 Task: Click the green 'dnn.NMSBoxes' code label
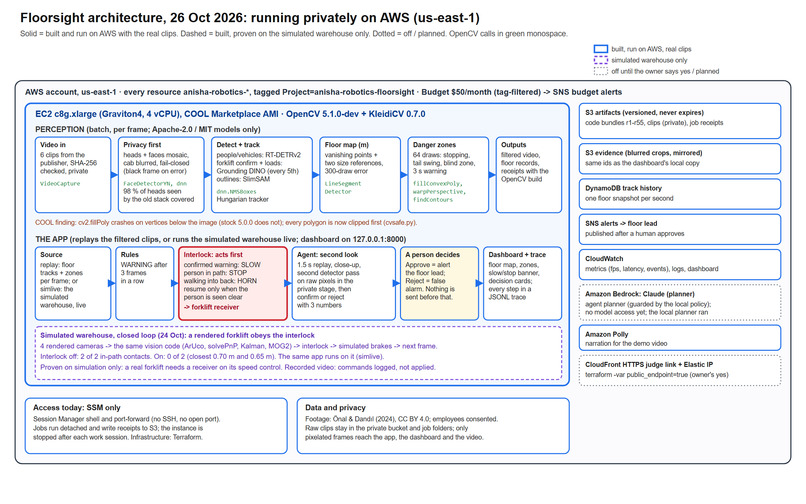click(x=236, y=191)
